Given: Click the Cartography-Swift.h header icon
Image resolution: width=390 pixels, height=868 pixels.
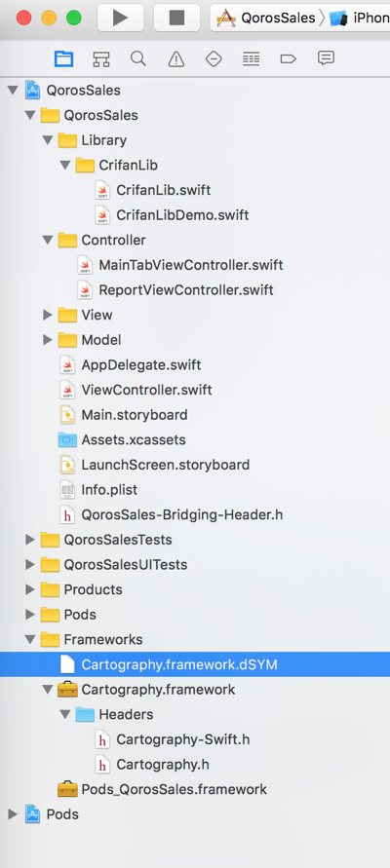Looking at the screenshot, I should tap(102, 739).
